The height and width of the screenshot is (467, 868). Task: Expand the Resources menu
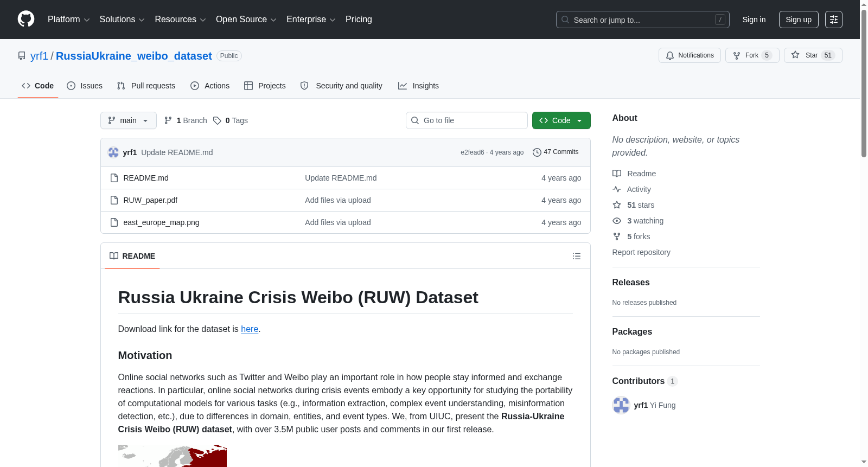pyautogui.click(x=180, y=20)
